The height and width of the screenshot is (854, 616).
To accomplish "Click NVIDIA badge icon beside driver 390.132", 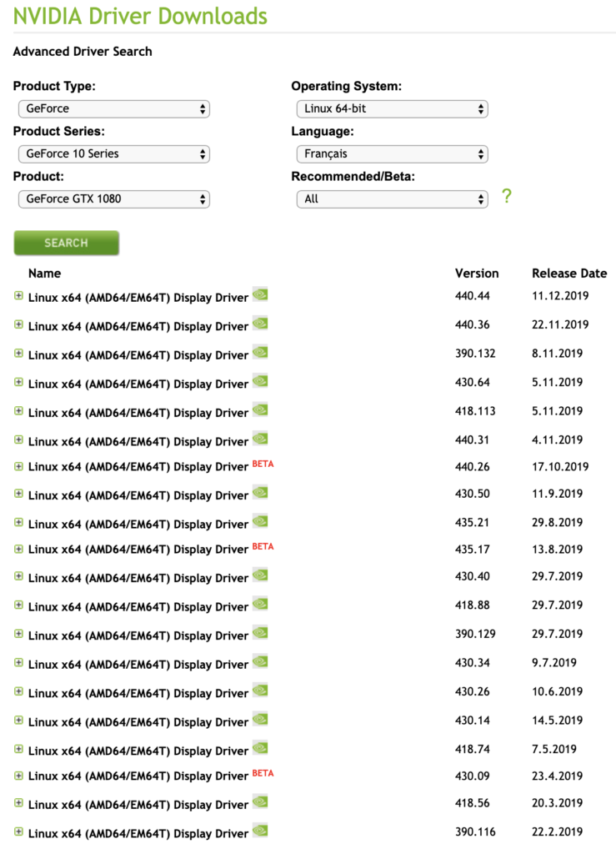I will [260, 353].
